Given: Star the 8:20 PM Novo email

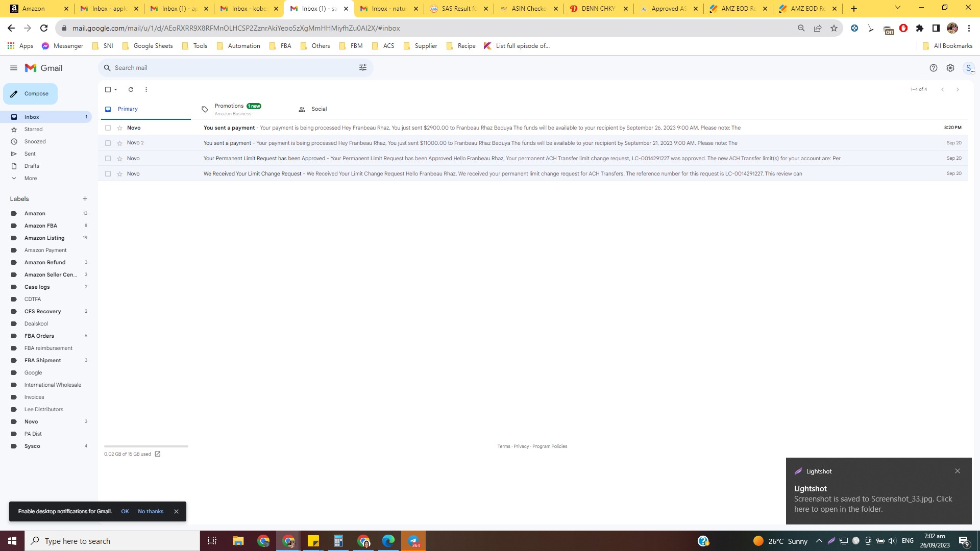Looking at the screenshot, I should coord(119,128).
